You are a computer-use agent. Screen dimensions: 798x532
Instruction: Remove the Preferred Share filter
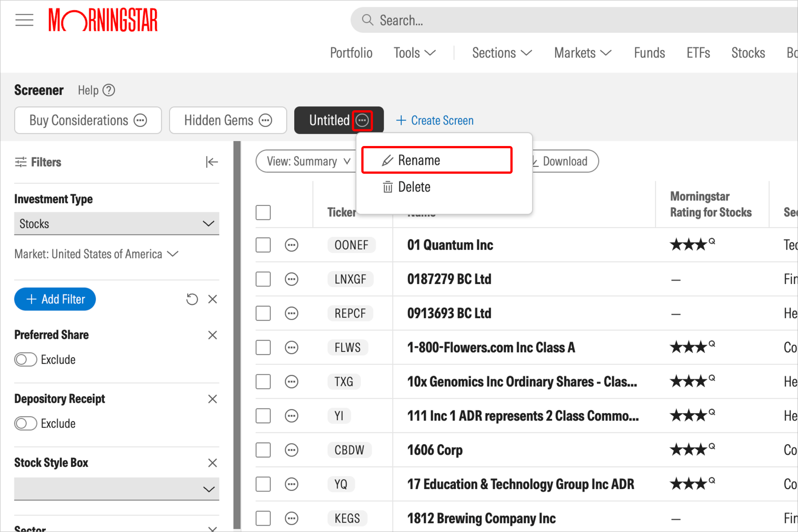point(213,335)
